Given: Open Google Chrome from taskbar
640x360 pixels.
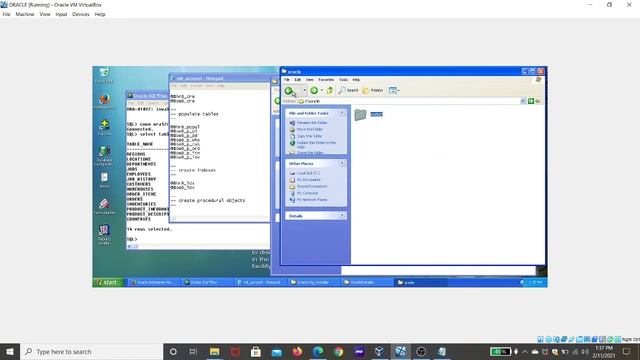Looking at the screenshot, I should (x=338, y=351).
